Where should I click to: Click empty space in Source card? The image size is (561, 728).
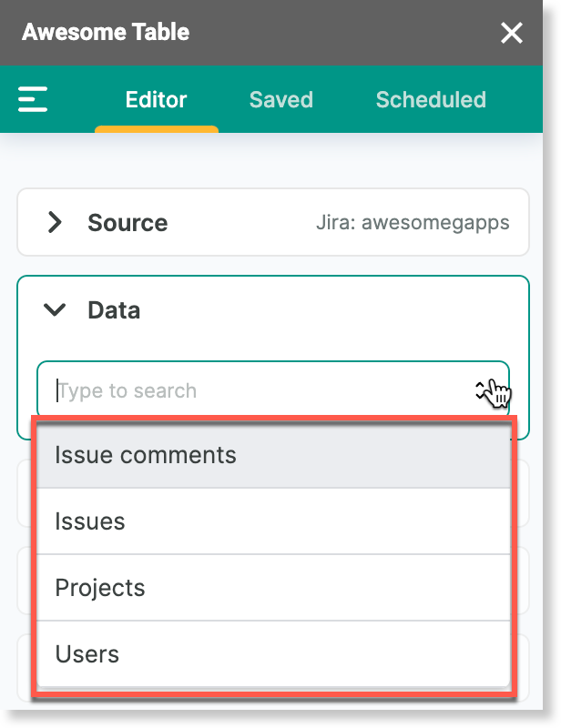click(241, 222)
